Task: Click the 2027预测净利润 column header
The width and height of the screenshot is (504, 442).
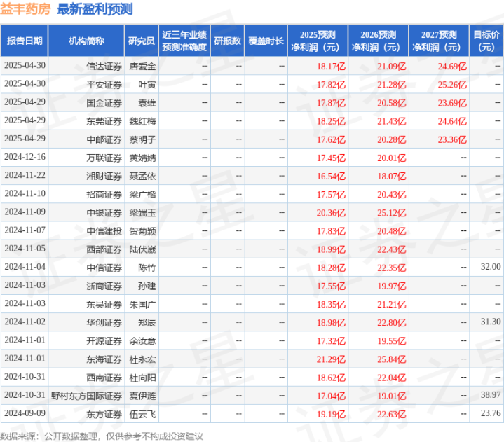Action: point(439,41)
